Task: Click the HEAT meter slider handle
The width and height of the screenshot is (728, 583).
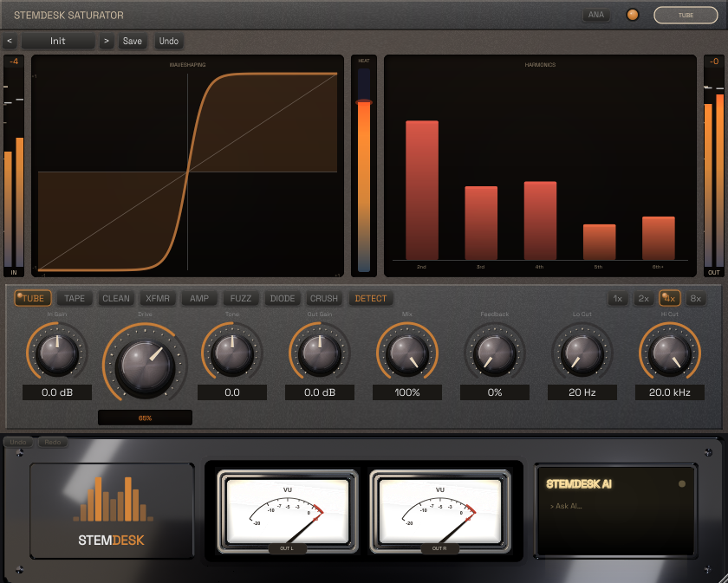Action: pos(364,101)
